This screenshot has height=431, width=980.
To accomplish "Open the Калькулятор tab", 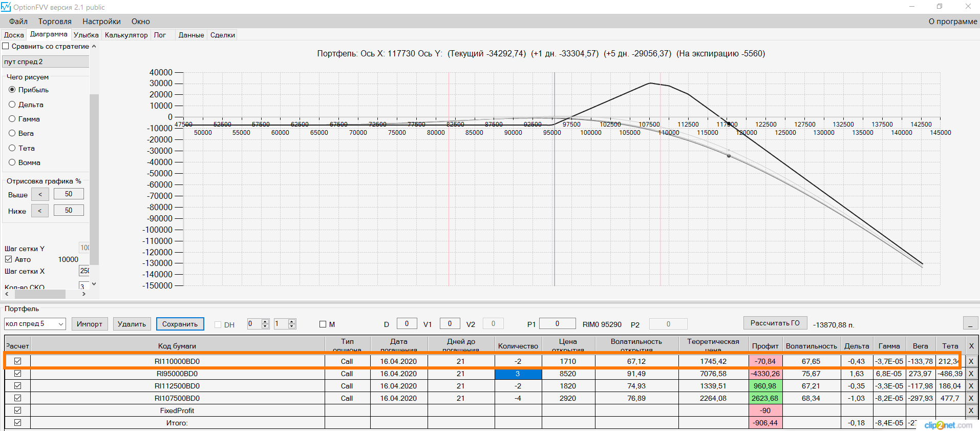I will click(x=126, y=35).
